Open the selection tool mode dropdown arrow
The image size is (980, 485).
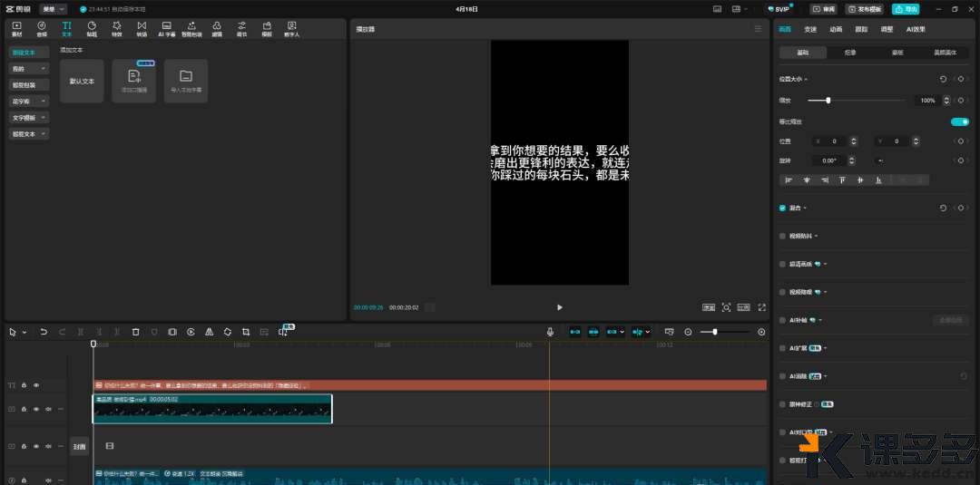[24, 333]
